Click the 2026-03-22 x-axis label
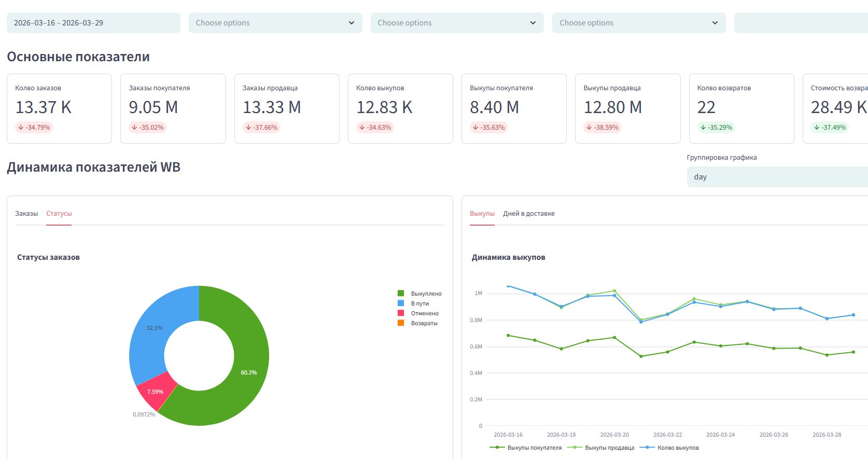 [x=668, y=435]
